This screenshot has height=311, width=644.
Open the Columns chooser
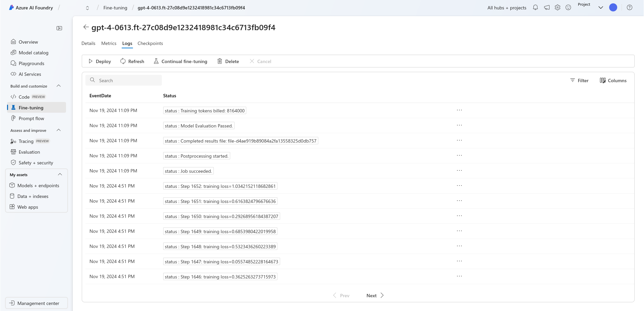pyautogui.click(x=613, y=81)
